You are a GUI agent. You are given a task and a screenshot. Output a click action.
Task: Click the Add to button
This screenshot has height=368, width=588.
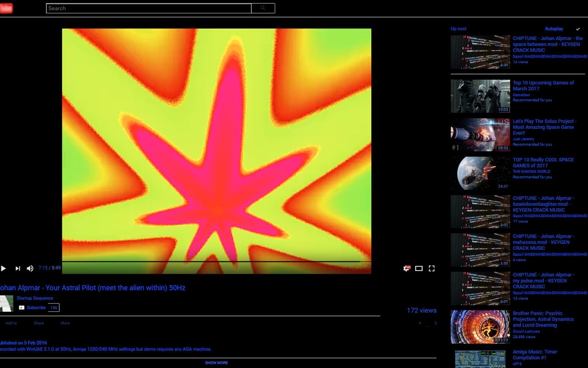(11, 323)
